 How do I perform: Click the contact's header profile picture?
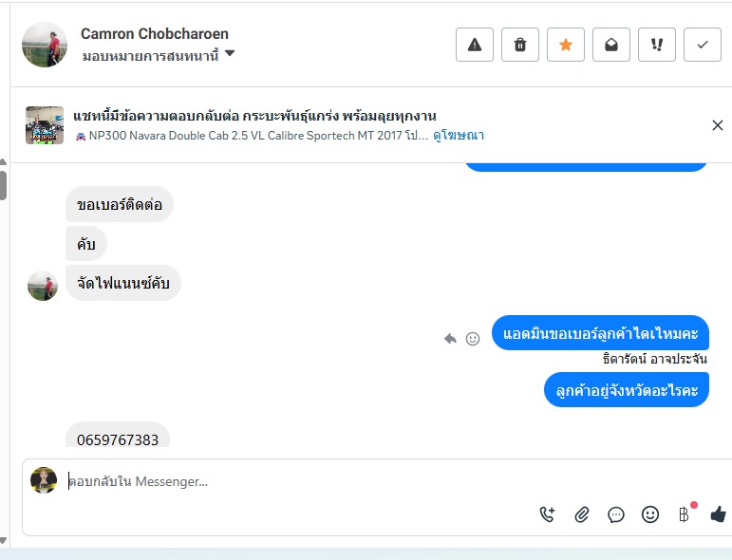(x=45, y=45)
